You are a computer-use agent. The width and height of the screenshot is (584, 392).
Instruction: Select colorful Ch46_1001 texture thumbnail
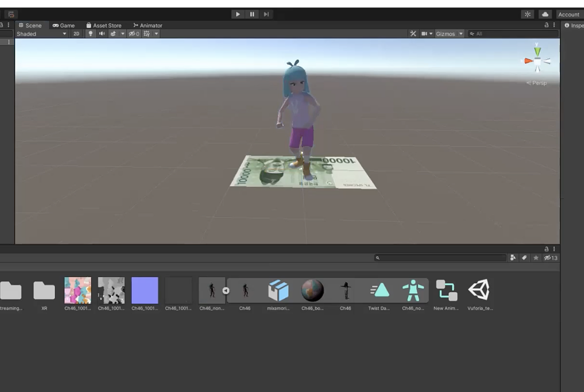coord(78,291)
